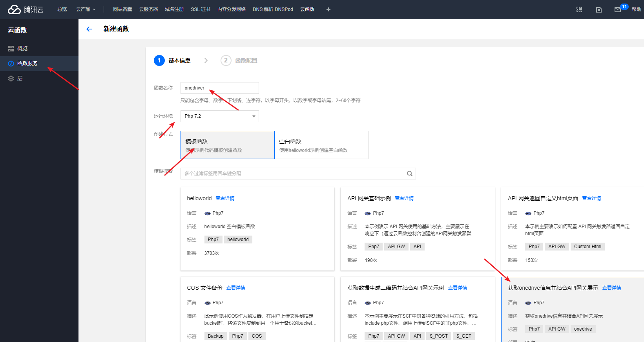Select the 获取onedrive信息并结合API网关展示 template title
The width and height of the screenshot is (644, 342).
point(553,288)
